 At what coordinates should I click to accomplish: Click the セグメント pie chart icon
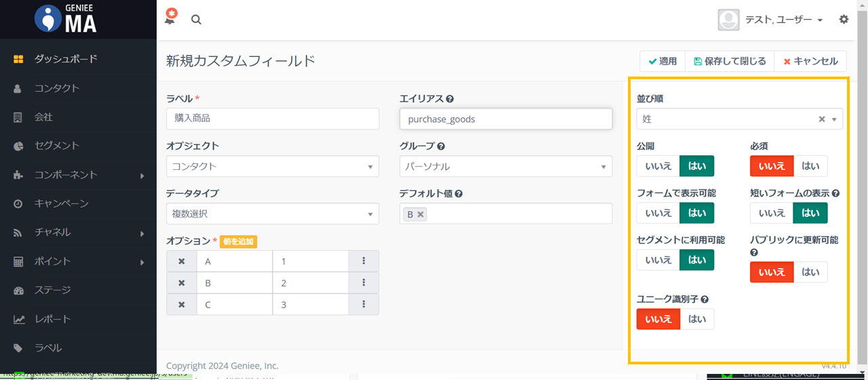(18, 146)
